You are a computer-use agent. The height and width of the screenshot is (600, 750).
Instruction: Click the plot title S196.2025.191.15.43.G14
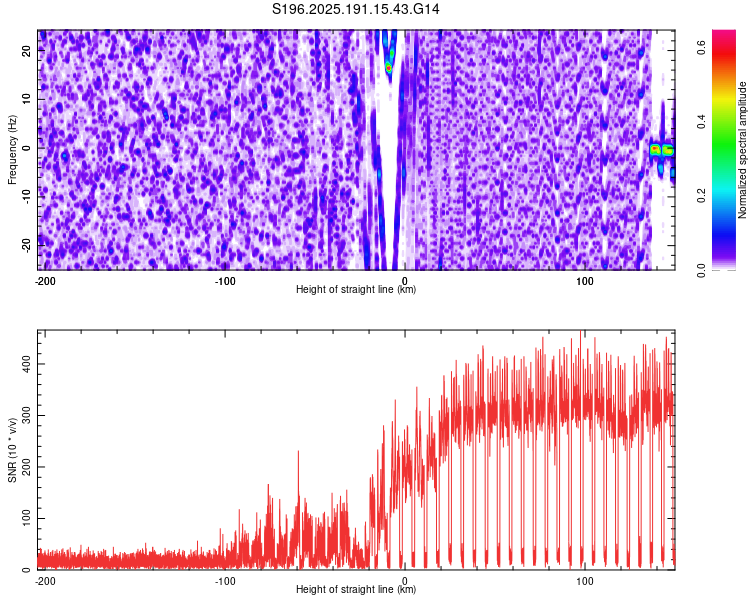click(x=355, y=9)
